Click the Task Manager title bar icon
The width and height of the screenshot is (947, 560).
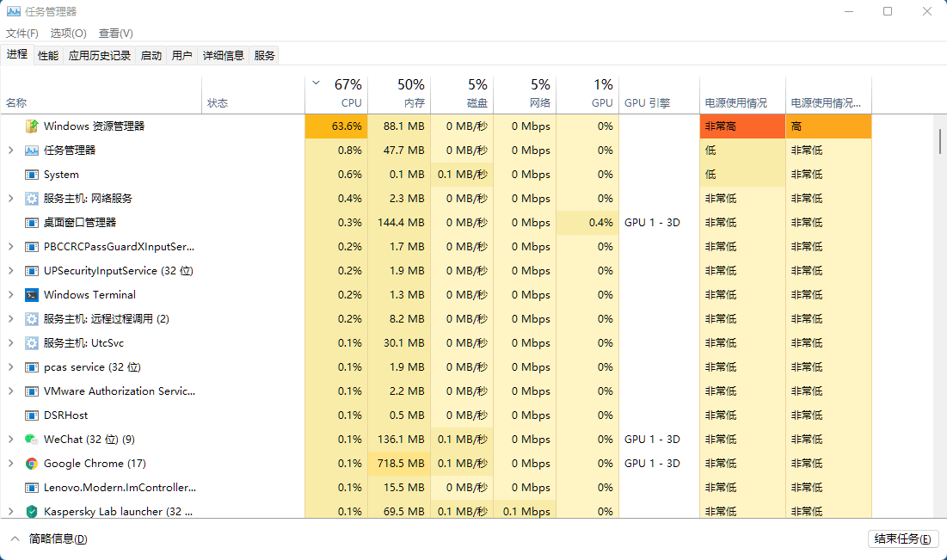[13, 11]
